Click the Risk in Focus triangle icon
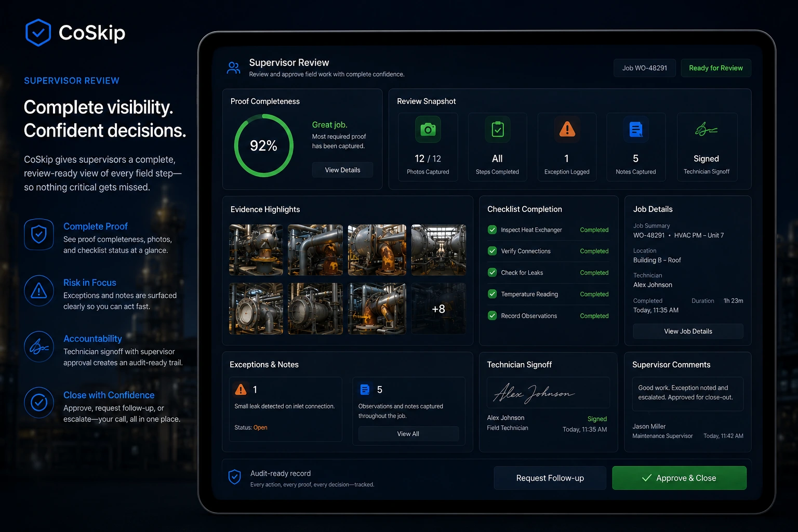Viewport: 798px width, 532px height. click(x=39, y=290)
